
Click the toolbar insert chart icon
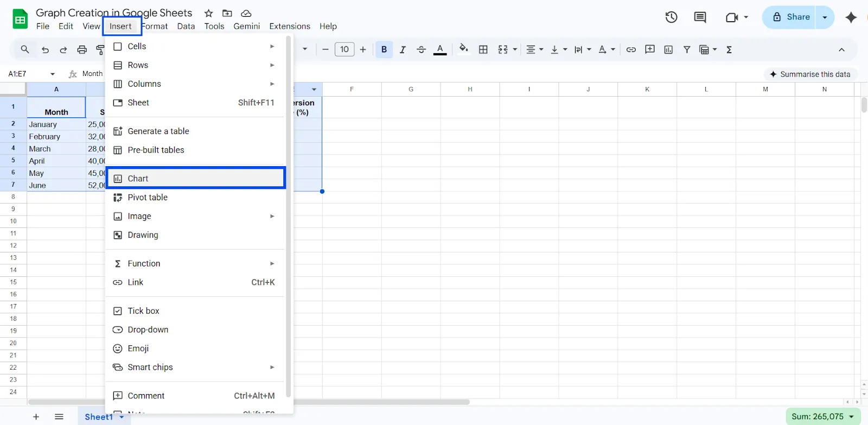(668, 49)
